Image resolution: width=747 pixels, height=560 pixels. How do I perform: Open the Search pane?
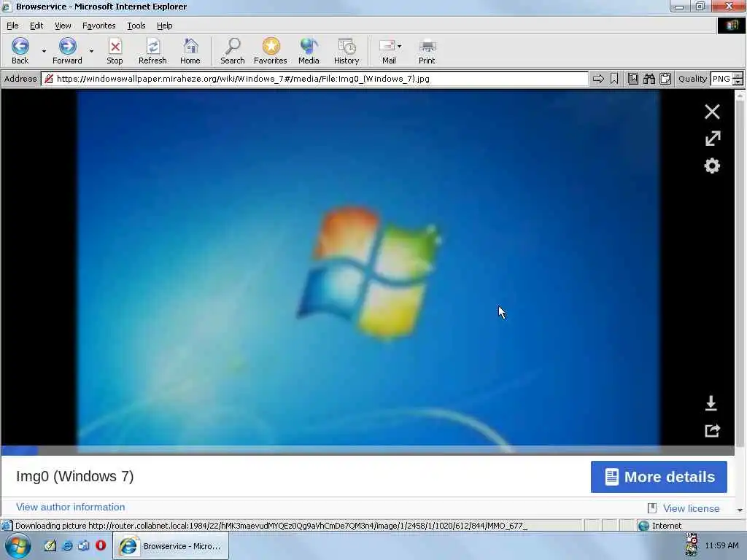(233, 50)
